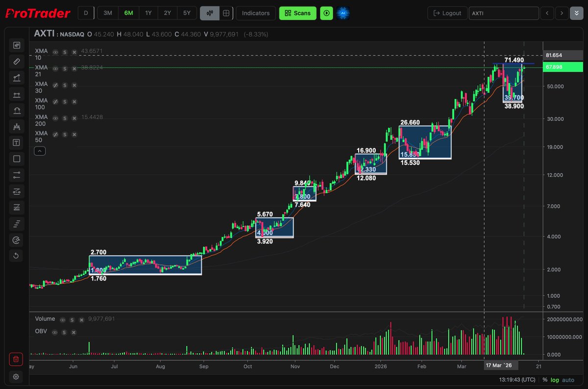The height and width of the screenshot is (389, 588).
Task: Select the ruler measurement tool
Action: pyautogui.click(x=17, y=61)
